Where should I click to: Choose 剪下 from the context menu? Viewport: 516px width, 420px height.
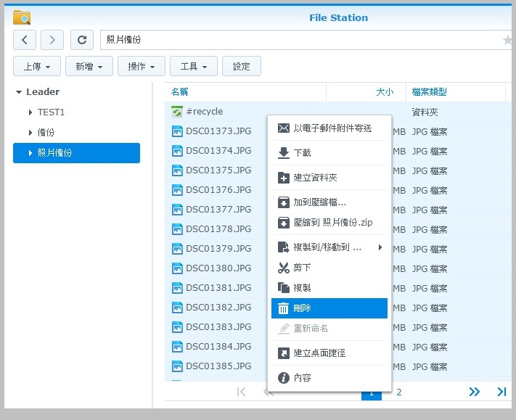(329, 268)
